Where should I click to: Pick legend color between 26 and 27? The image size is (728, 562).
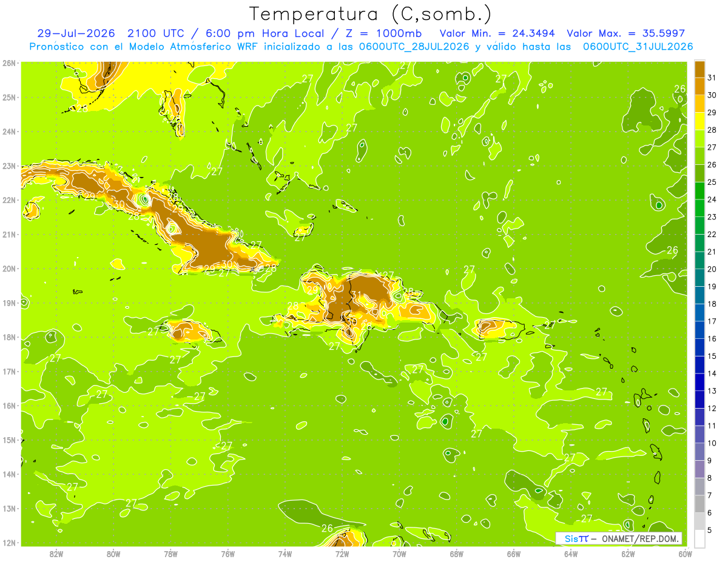[x=699, y=156]
